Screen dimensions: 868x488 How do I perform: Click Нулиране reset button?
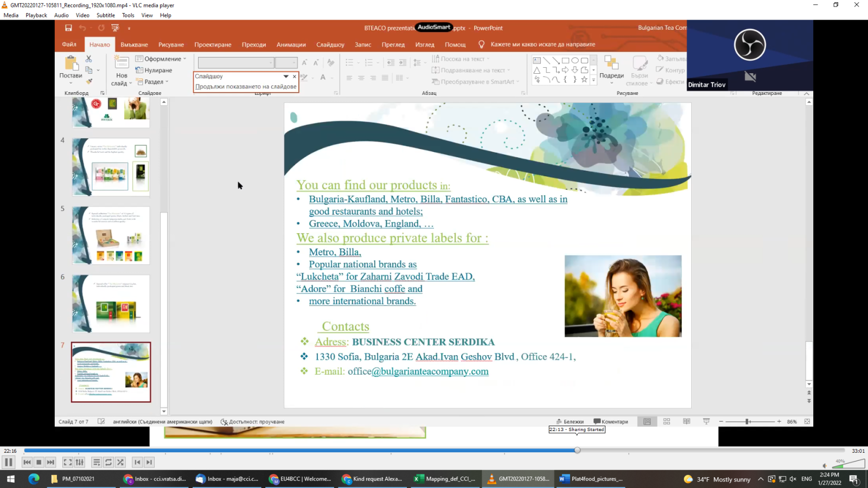click(154, 70)
